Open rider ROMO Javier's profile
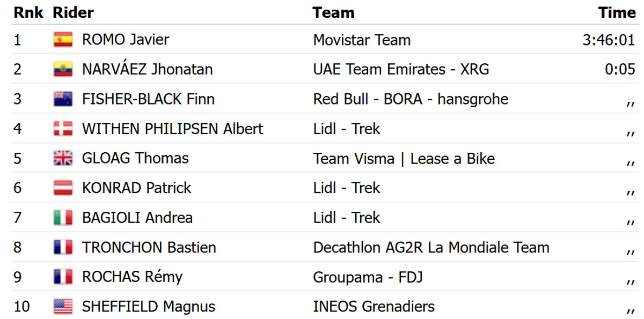Screen dimensions: 644x319 [x=125, y=40]
